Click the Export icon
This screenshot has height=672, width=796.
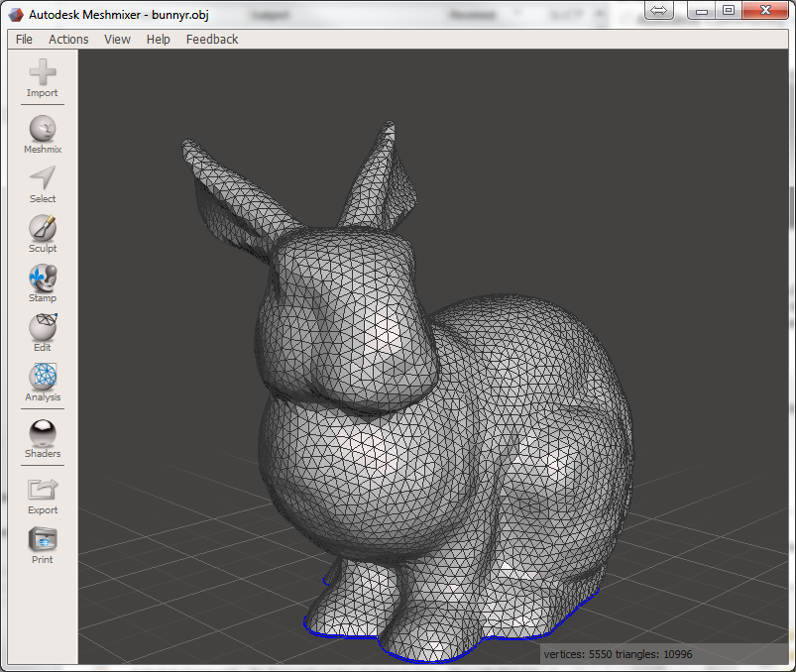pyautogui.click(x=42, y=493)
